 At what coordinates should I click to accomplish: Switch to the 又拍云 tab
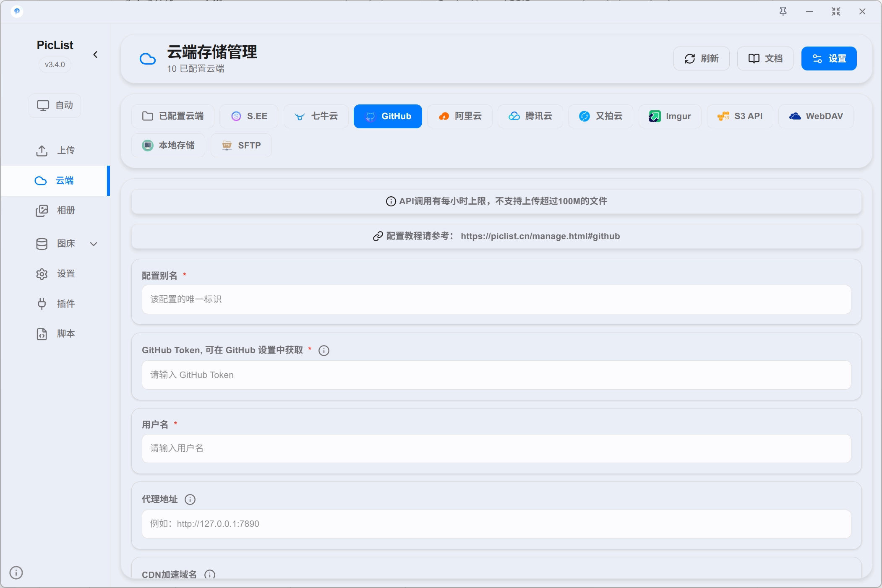pos(600,116)
